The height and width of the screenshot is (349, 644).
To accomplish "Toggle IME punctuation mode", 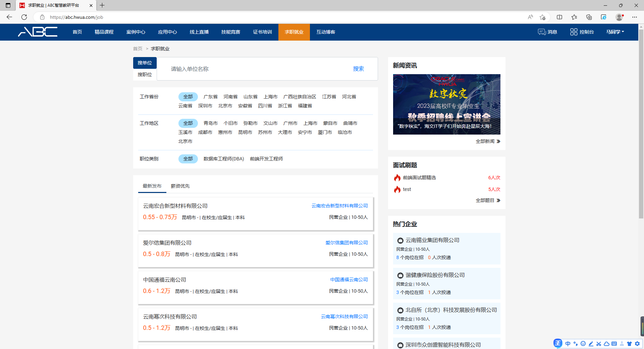I will [x=576, y=344].
